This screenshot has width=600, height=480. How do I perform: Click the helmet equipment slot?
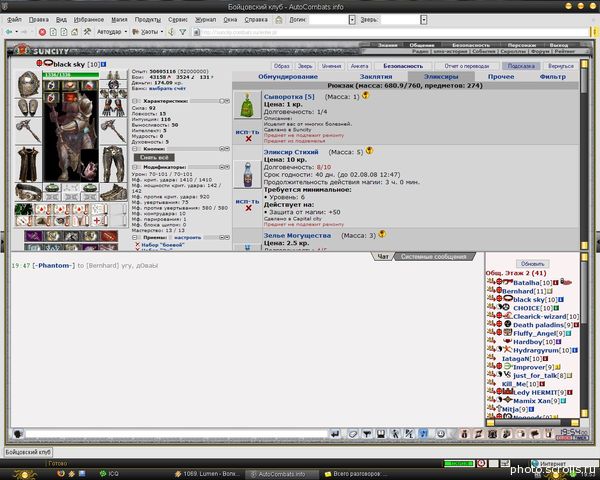[x=28, y=83]
